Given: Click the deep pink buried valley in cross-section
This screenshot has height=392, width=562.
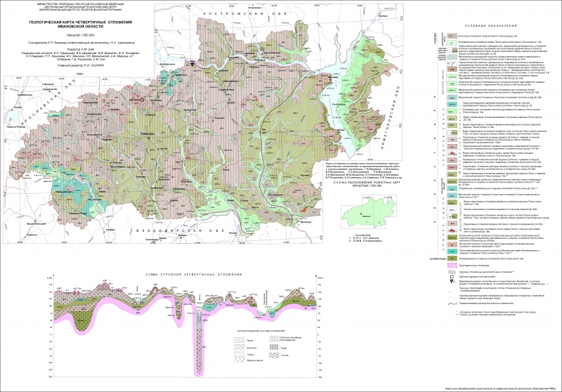Looking at the screenshot, I should [198, 344].
